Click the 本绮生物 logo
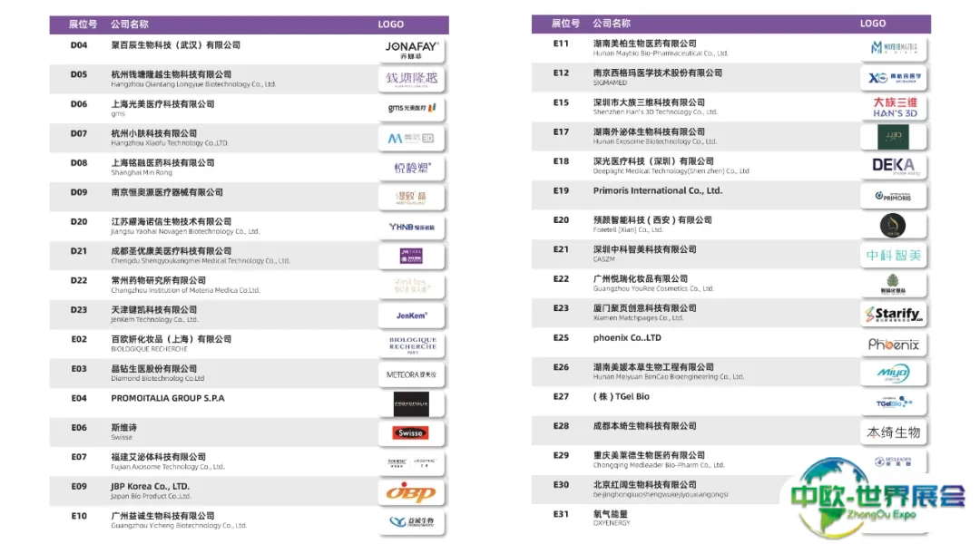The height and width of the screenshot is (544, 980). pyautogui.click(x=894, y=432)
